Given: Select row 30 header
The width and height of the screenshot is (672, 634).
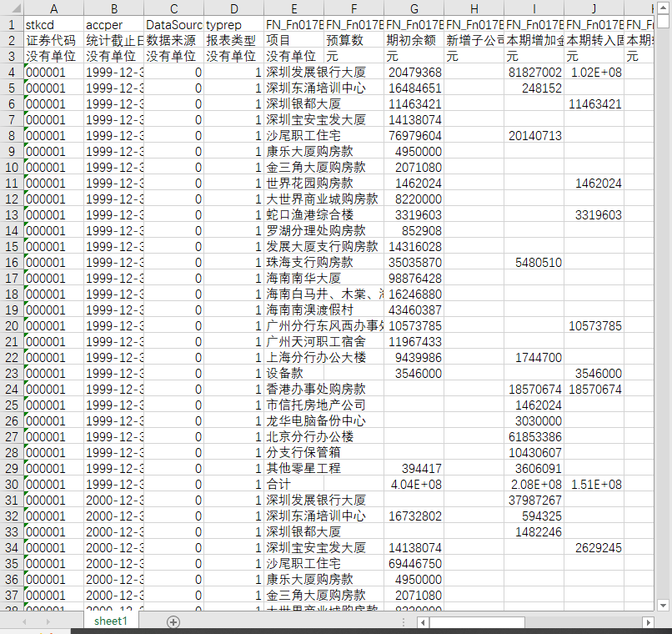Looking at the screenshot, I should coord(12,485).
